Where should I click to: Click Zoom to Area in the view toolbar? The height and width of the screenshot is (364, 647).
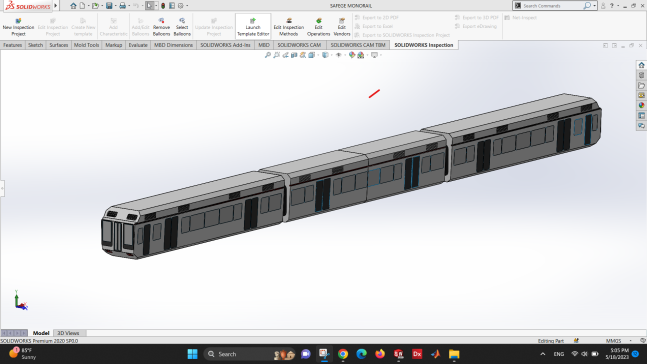tap(276, 55)
